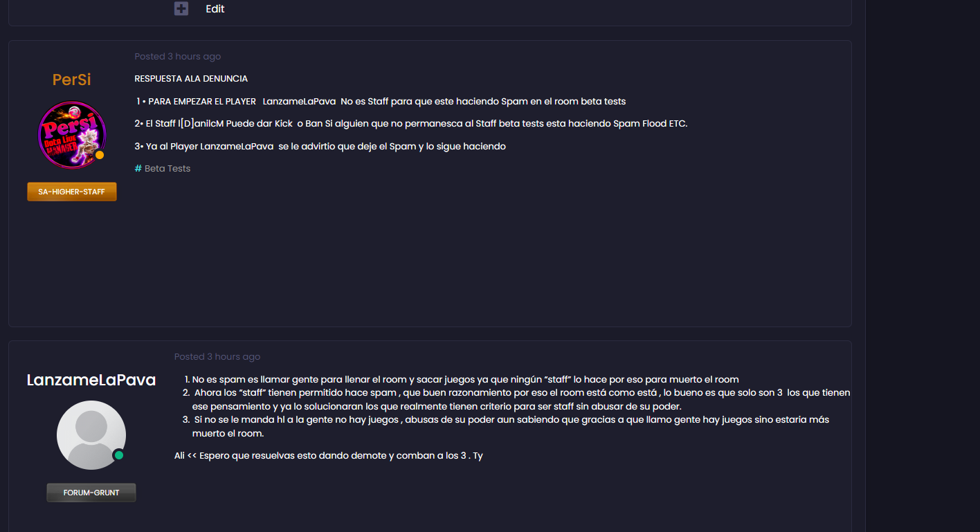Click the green online dot on LanzameLaPava's avatar
The height and width of the screenshot is (532, 980).
(x=118, y=455)
